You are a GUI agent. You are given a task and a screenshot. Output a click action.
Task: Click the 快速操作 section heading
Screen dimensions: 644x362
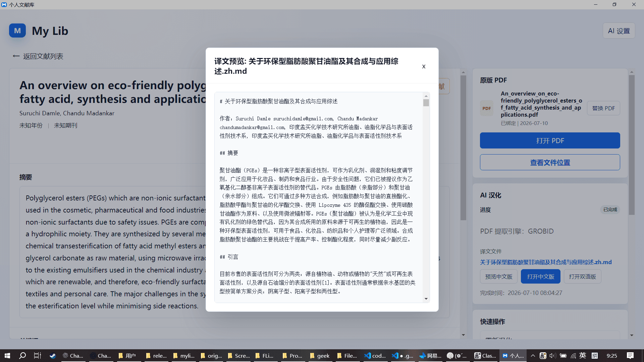click(x=492, y=322)
